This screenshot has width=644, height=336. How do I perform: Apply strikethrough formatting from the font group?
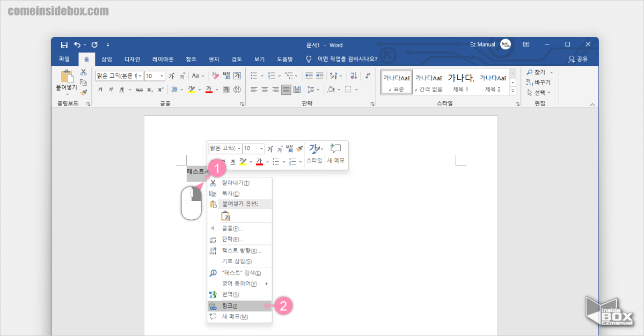click(140, 89)
